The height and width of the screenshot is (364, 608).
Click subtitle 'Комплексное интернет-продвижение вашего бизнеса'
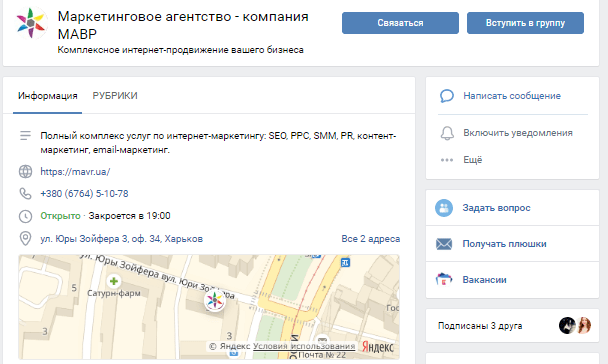(x=180, y=50)
